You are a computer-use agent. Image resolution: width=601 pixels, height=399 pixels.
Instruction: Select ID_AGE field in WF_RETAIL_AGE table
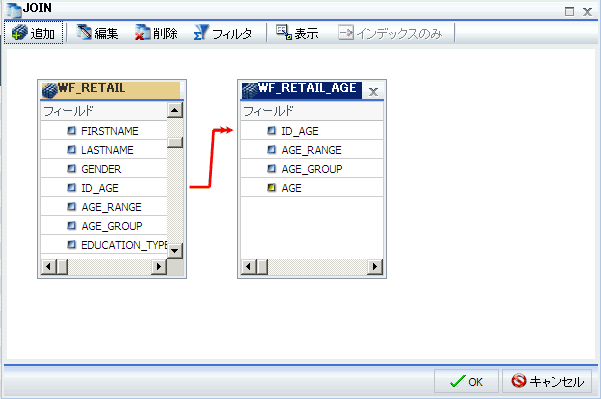[312, 131]
